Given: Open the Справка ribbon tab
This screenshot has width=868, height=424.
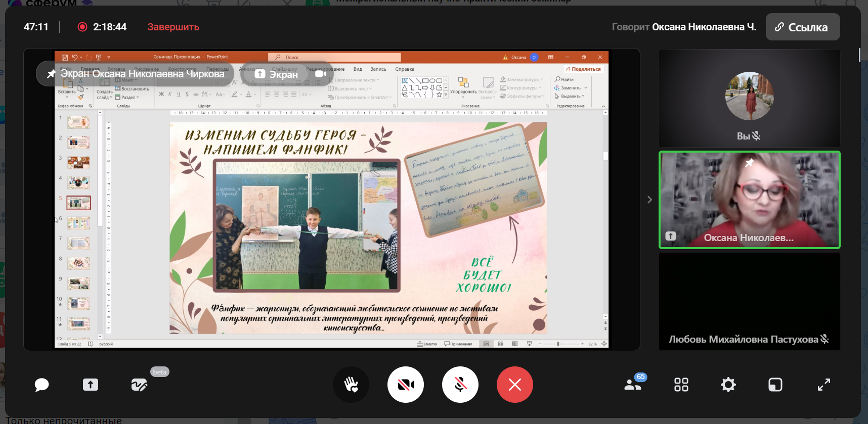Looking at the screenshot, I should [x=405, y=69].
